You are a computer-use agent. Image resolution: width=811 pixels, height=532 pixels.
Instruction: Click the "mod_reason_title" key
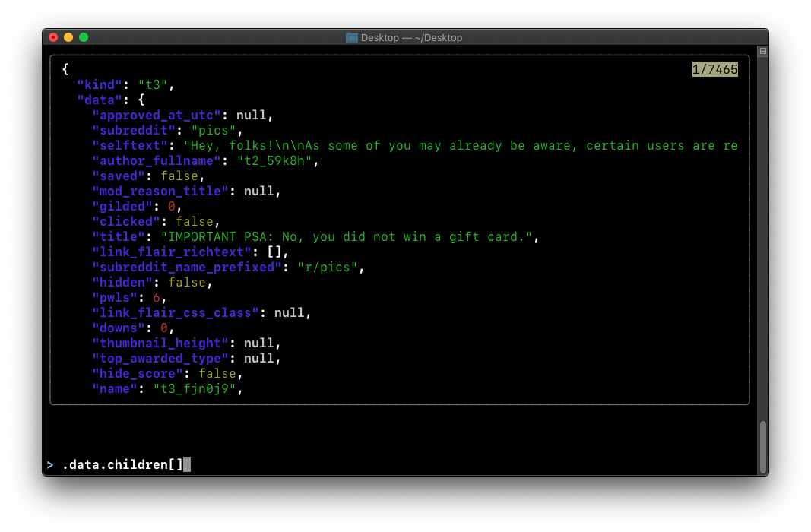point(160,192)
